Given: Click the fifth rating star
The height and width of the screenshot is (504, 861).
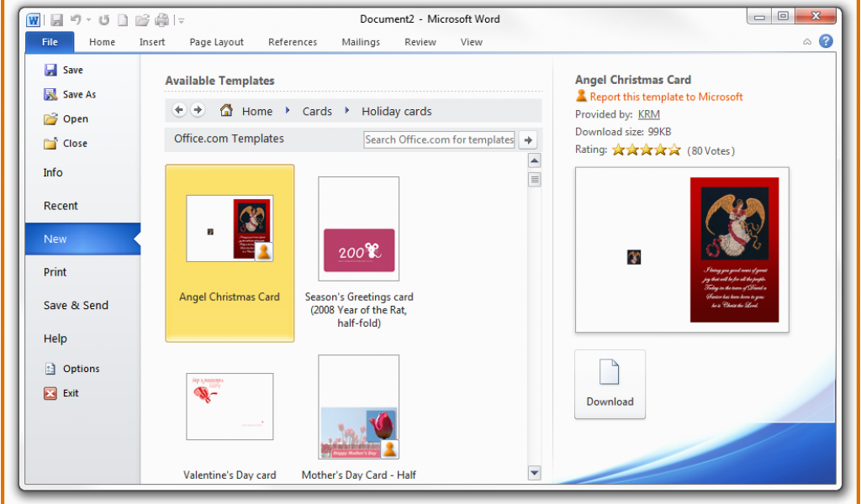Looking at the screenshot, I should pos(675,150).
